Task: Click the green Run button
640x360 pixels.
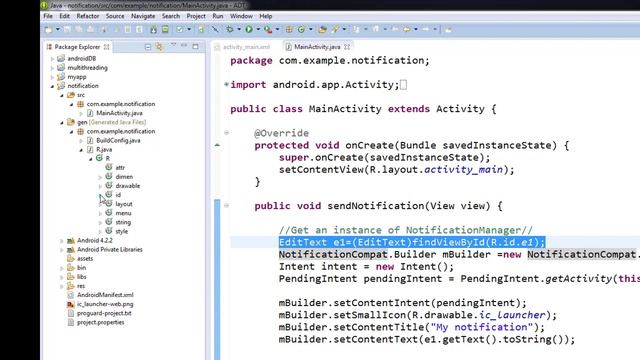Action: point(249,29)
